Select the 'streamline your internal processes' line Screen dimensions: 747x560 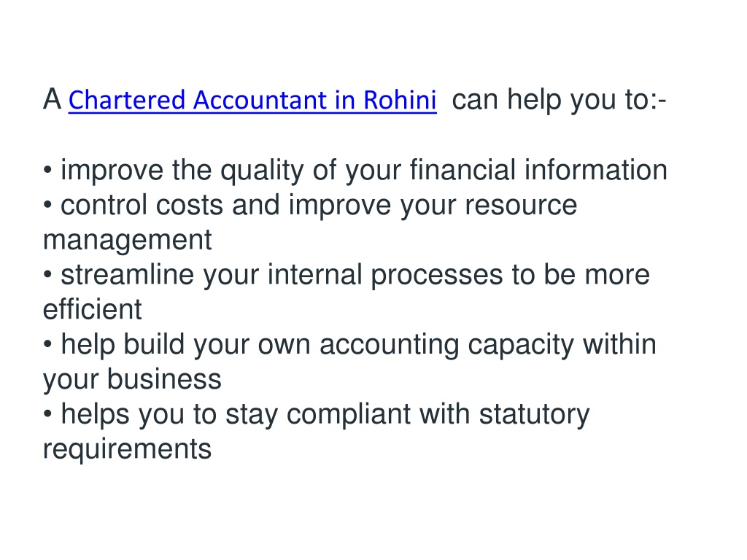[x=347, y=275]
